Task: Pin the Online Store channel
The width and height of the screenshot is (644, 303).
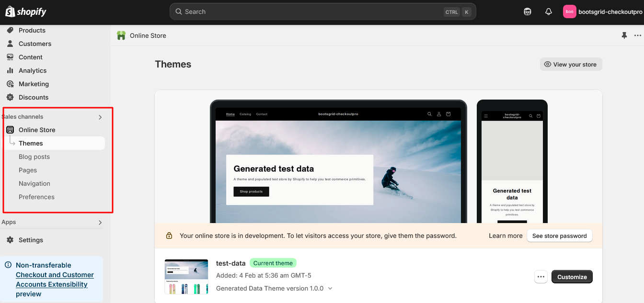Action: [624, 35]
